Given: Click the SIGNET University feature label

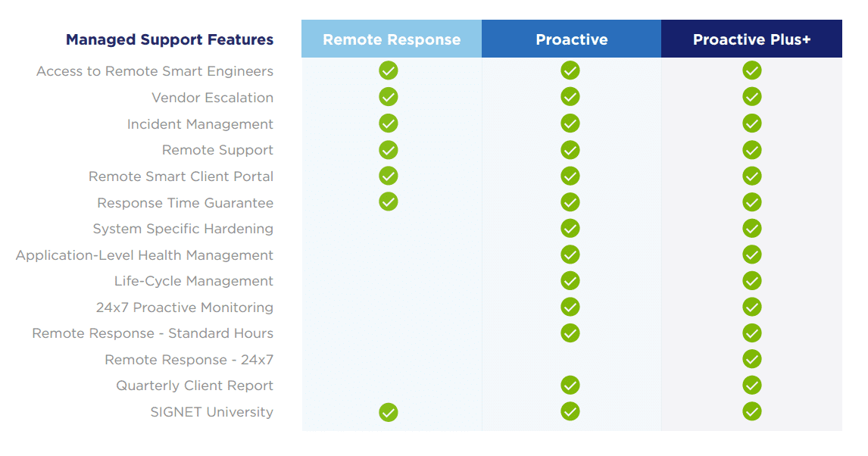Looking at the screenshot, I should coord(212,412).
